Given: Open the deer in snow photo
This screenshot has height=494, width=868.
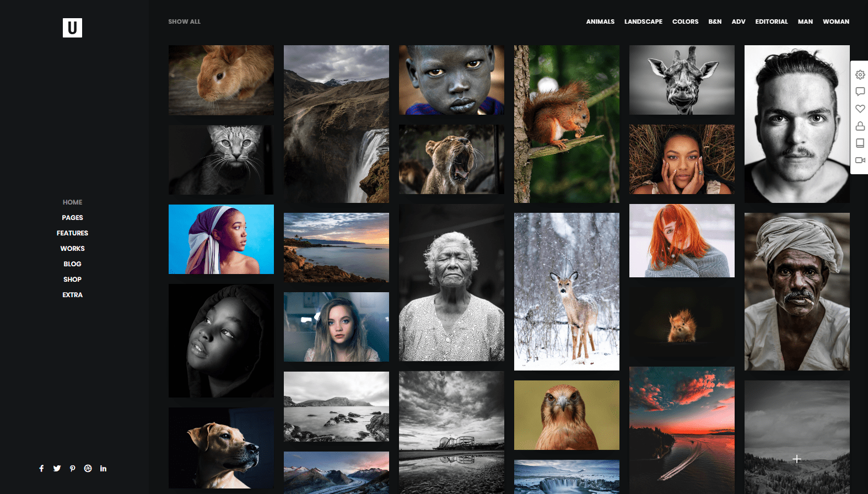Looking at the screenshot, I should click(567, 292).
